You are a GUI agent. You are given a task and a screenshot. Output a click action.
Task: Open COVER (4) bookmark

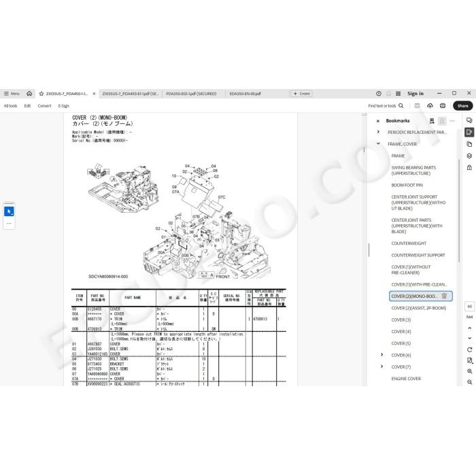pos(401,332)
